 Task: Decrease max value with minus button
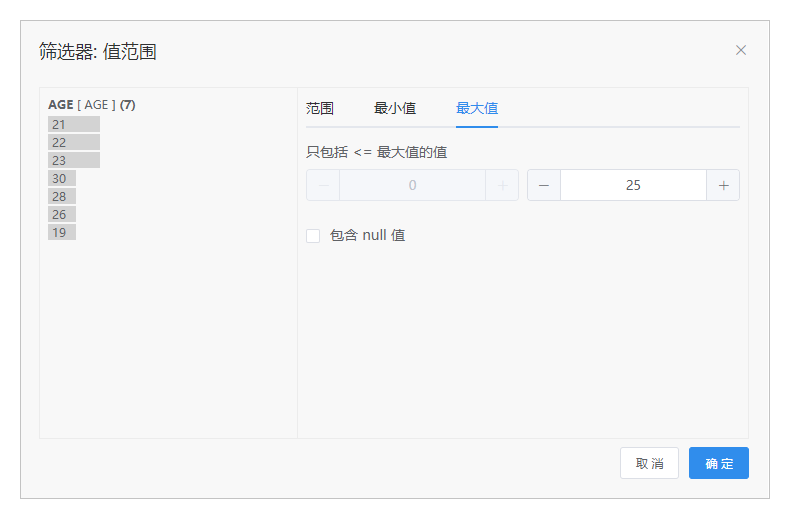544,185
